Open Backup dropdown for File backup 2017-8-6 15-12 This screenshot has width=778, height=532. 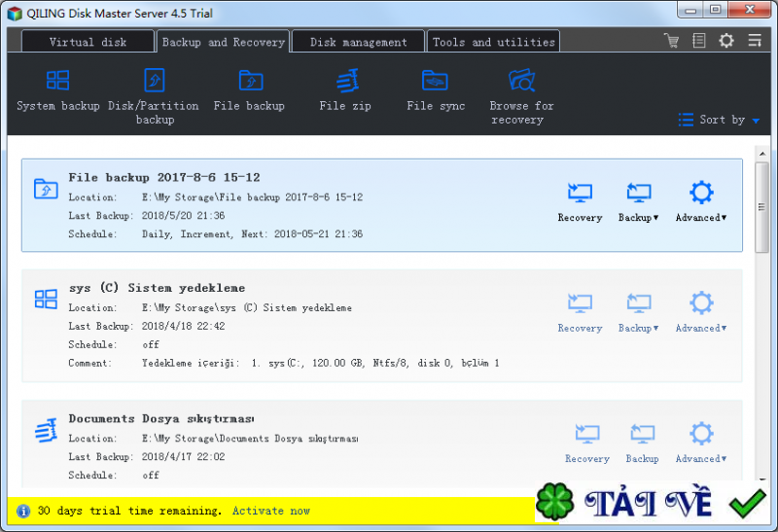click(639, 202)
